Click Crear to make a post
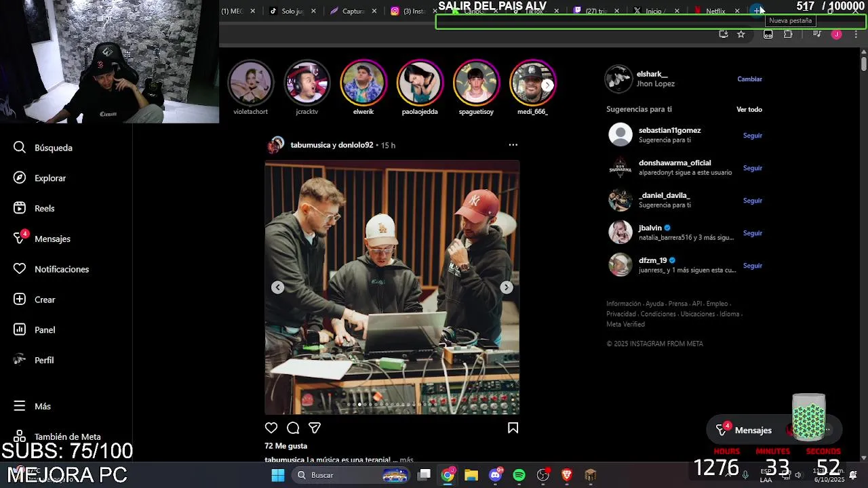 tap(35, 300)
